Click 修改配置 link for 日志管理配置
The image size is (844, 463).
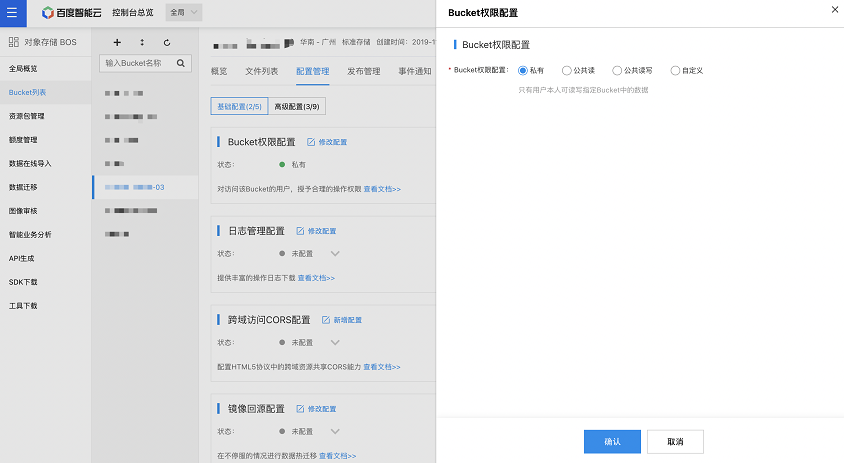tap(322, 231)
